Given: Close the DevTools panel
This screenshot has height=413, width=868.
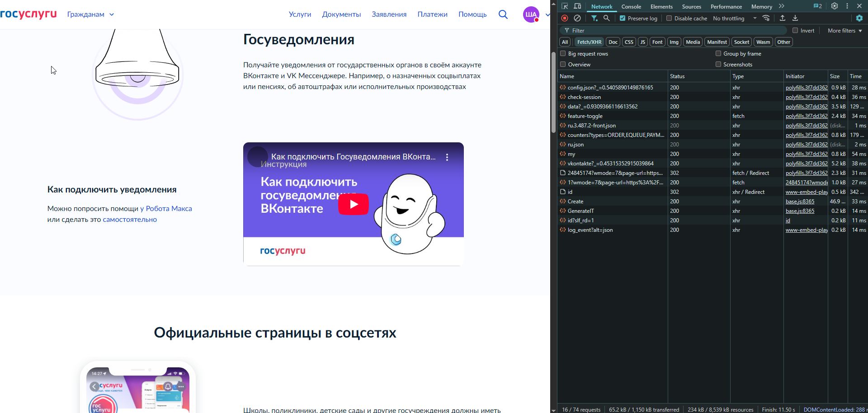Looking at the screenshot, I should pyautogui.click(x=859, y=6).
